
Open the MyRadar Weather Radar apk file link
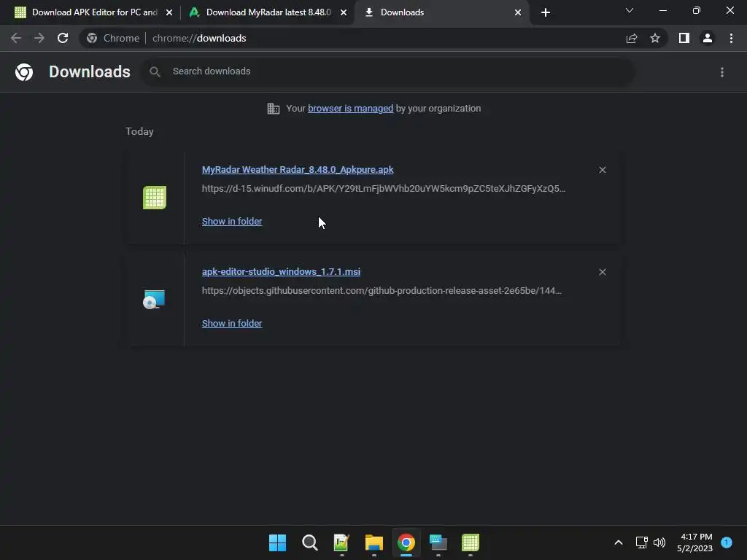click(x=298, y=169)
